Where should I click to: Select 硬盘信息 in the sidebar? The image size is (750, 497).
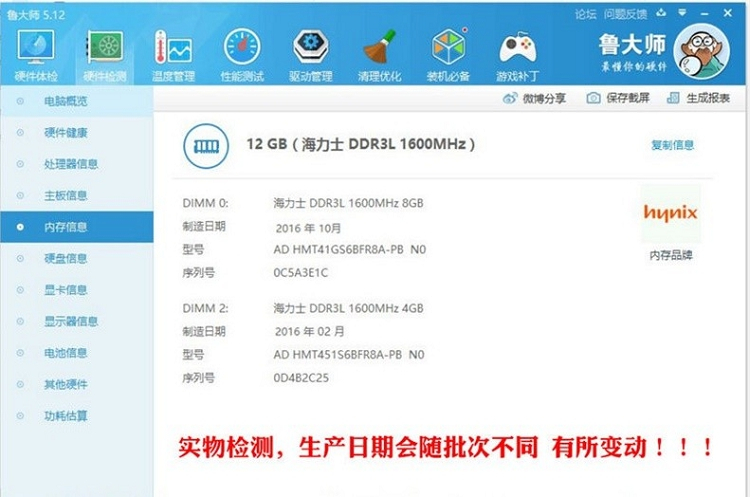tap(77, 258)
